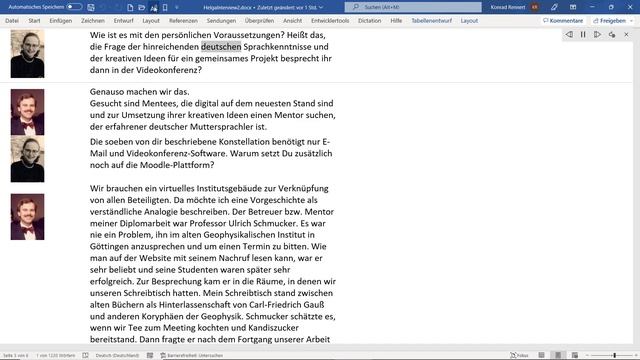Expand the quick access toolbar customization arrow
640x360 pixels.
(177, 7)
